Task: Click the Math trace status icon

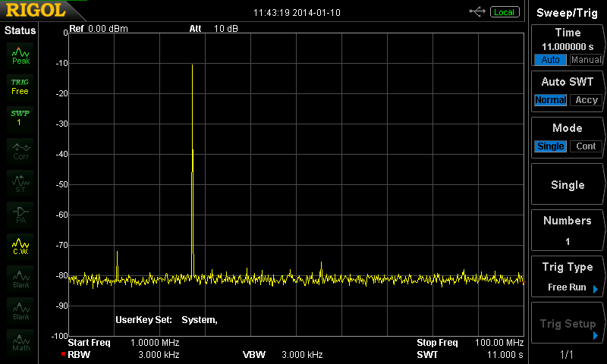Action: [20, 342]
